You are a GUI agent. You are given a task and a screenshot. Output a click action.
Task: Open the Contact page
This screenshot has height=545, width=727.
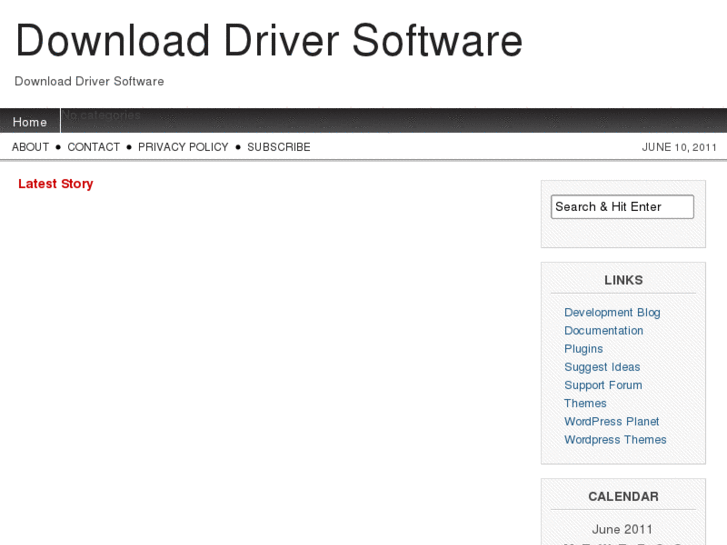click(94, 147)
